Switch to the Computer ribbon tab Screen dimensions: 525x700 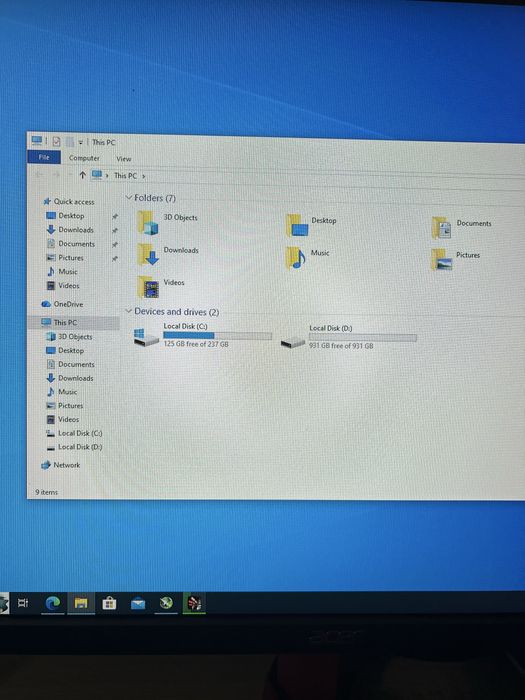point(84,158)
